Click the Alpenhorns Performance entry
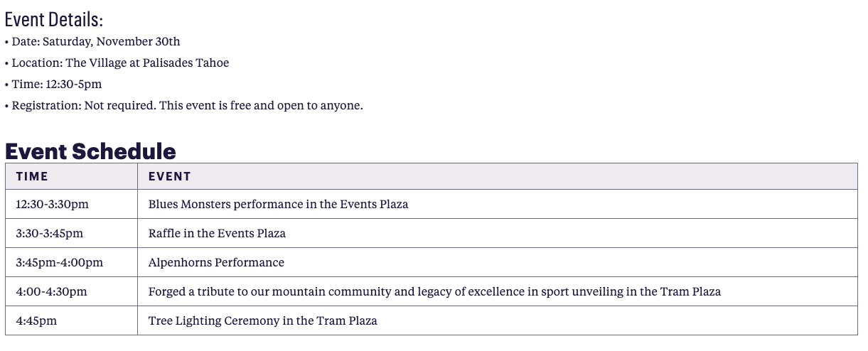Screen dimensions: 868x351 216,262
